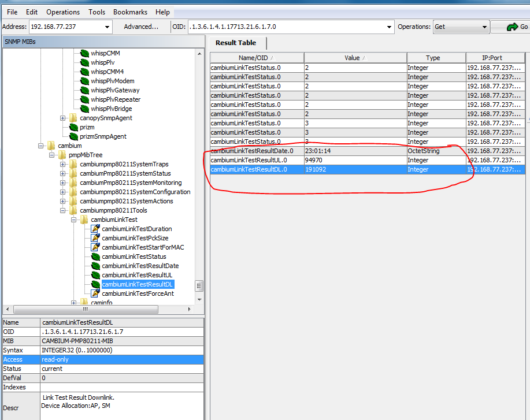530x420 pixels.
Task: Click the MIB tree horizontal scrollbar
Action: point(86,309)
